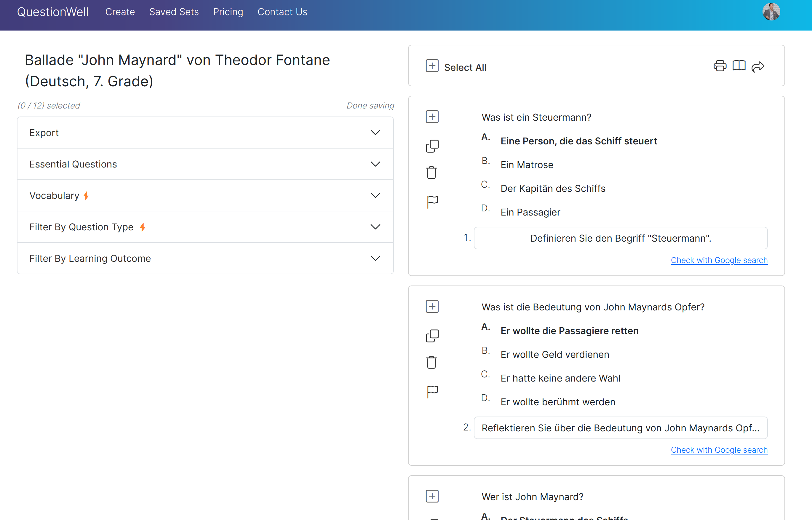The image size is (812, 520).
Task: Open the Saved Sets menu item
Action: [x=174, y=12]
